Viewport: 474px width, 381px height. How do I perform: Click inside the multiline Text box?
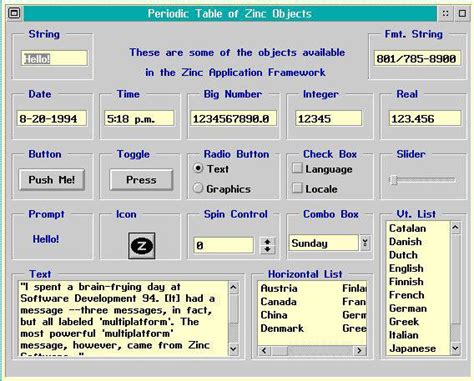[123, 318]
